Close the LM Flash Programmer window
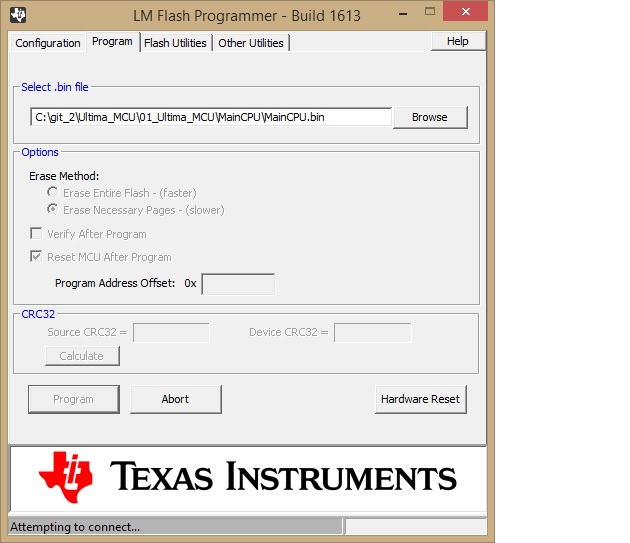Viewport: 630px width, 543px height. pos(465,11)
